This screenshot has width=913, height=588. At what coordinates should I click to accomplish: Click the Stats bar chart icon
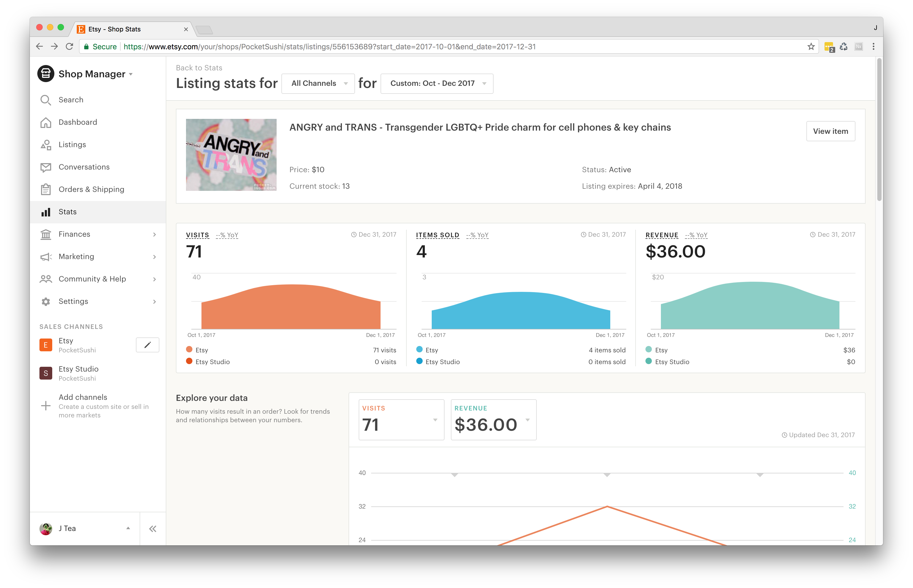[45, 212]
